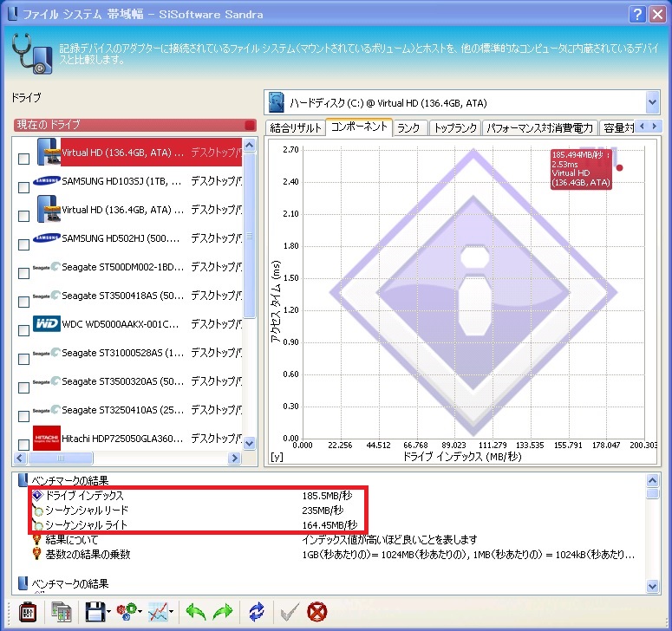Click the [y] axis toggle label below chart
Screen dimensions: 672x631
[277, 457]
